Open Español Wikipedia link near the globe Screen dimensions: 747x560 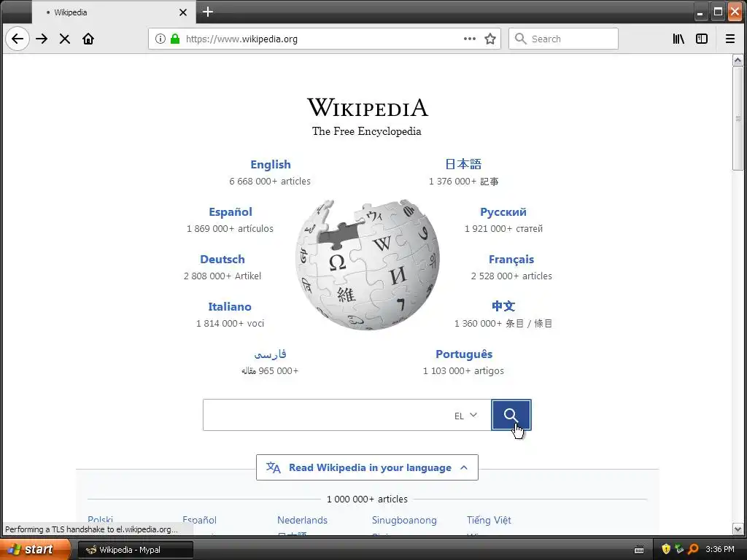231,212
